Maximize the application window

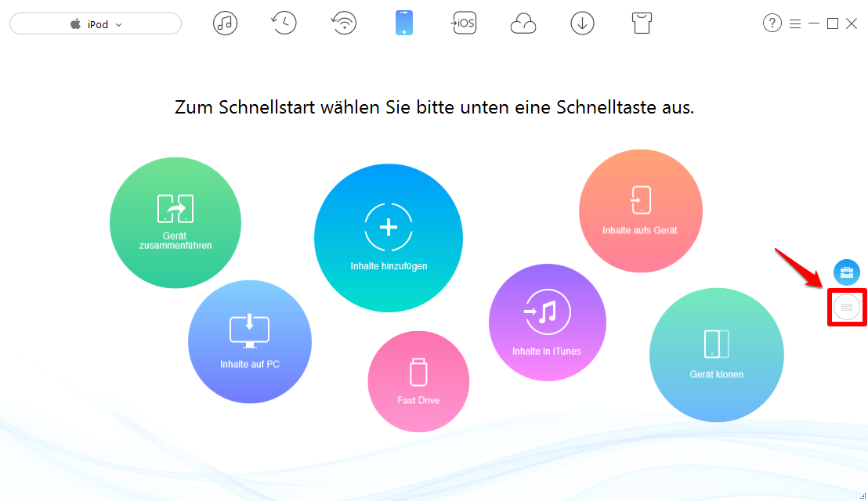[833, 23]
